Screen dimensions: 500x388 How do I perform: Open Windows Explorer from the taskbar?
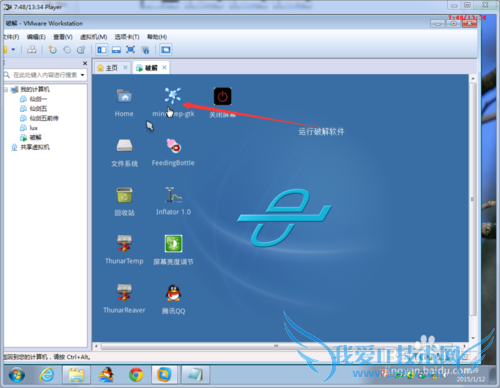(x=76, y=375)
